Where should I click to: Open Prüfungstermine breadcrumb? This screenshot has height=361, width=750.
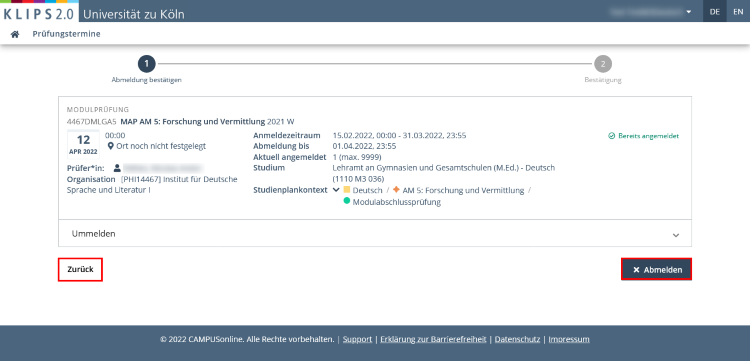point(66,34)
